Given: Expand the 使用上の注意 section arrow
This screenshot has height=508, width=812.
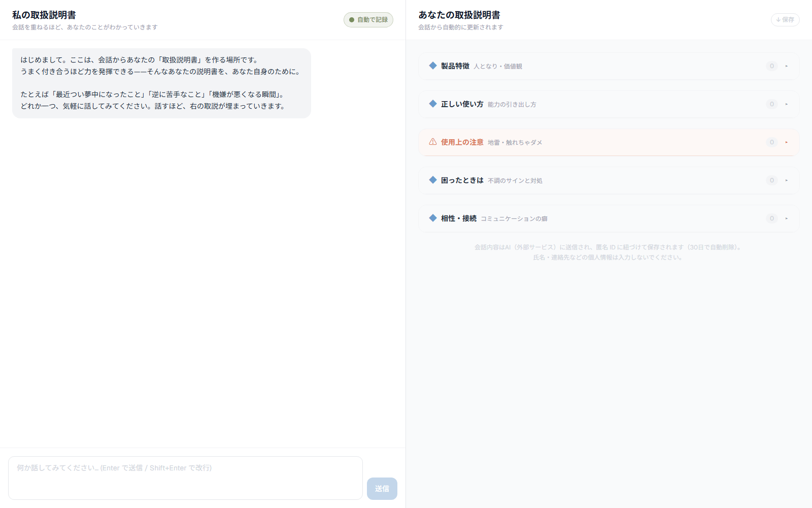Looking at the screenshot, I should pyautogui.click(x=787, y=142).
